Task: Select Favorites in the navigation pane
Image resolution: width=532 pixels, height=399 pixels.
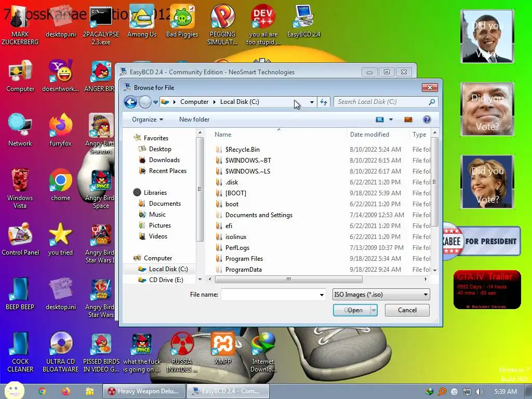Action: (156, 138)
